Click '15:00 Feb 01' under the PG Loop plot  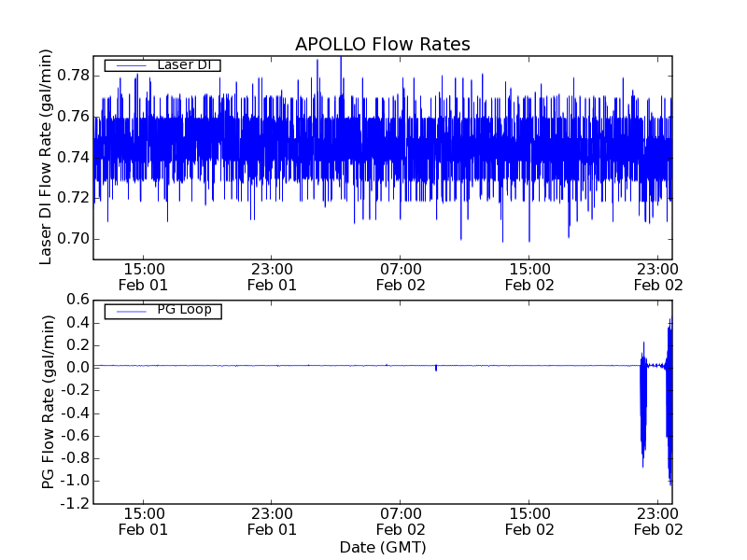[x=143, y=522]
